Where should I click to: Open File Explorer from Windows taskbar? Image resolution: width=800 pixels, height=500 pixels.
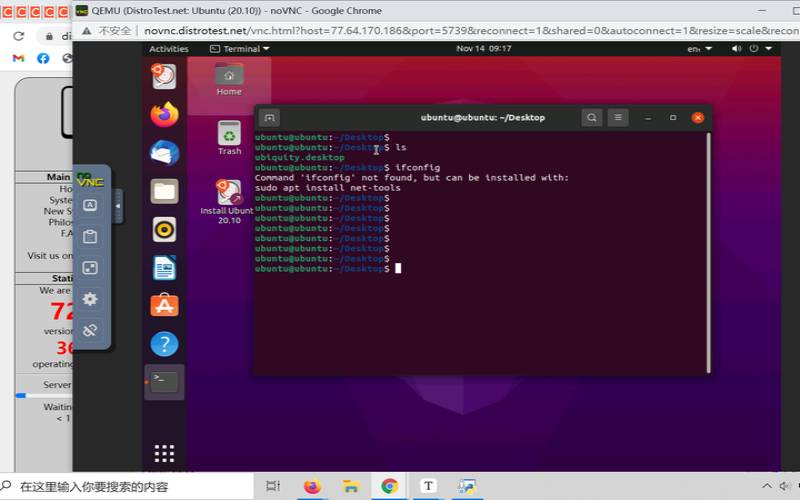coord(351,486)
